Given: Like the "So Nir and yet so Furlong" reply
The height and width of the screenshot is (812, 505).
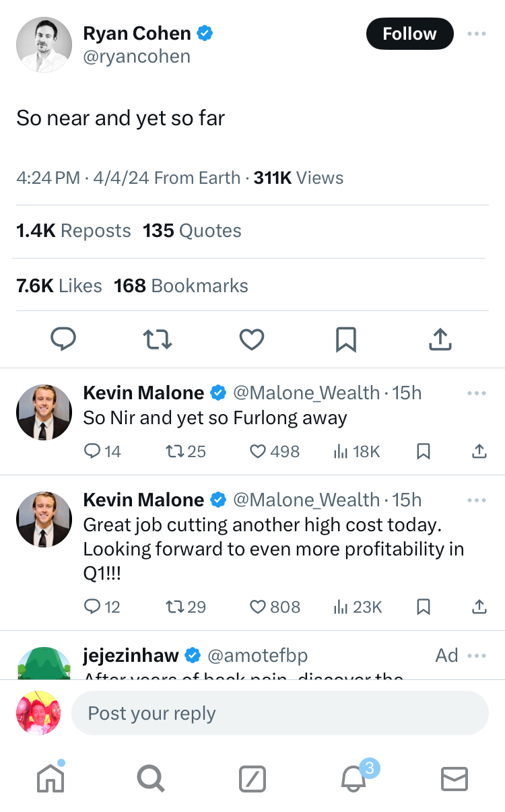Looking at the screenshot, I should [x=258, y=451].
